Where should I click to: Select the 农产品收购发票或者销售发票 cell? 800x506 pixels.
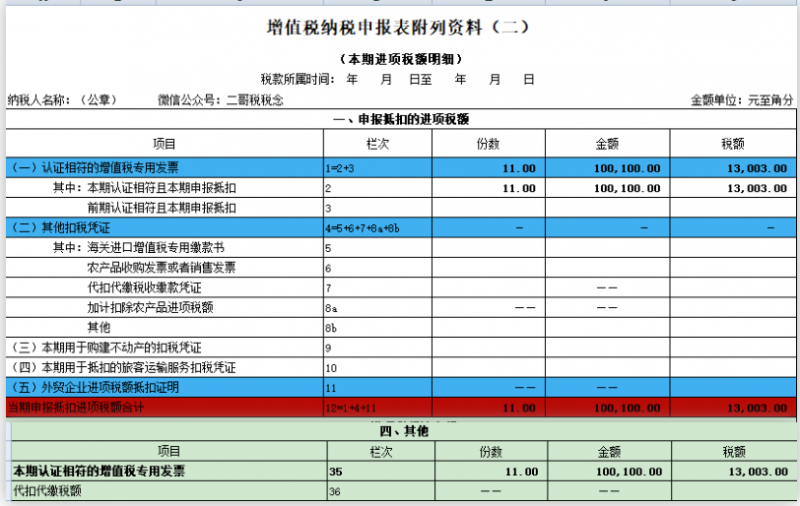[162, 267]
